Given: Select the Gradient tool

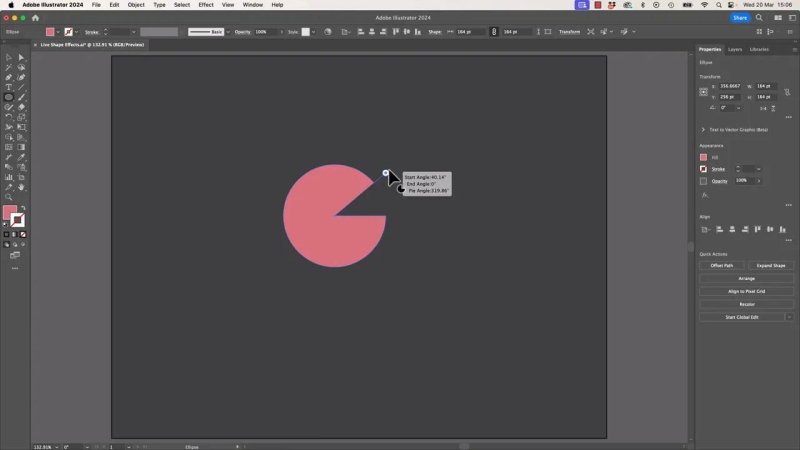Looking at the screenshot, I should pyautogui.click(x=21, y=147).
